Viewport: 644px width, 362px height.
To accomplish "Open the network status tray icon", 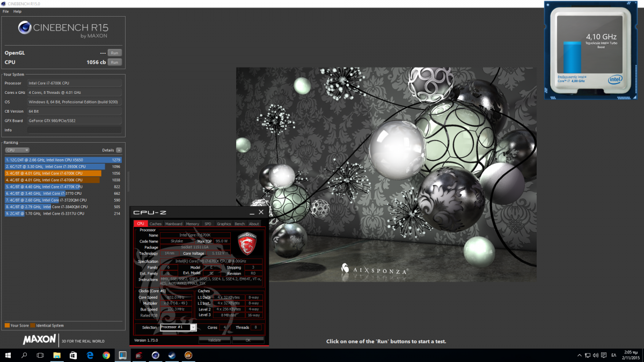I will click(589, 355).
